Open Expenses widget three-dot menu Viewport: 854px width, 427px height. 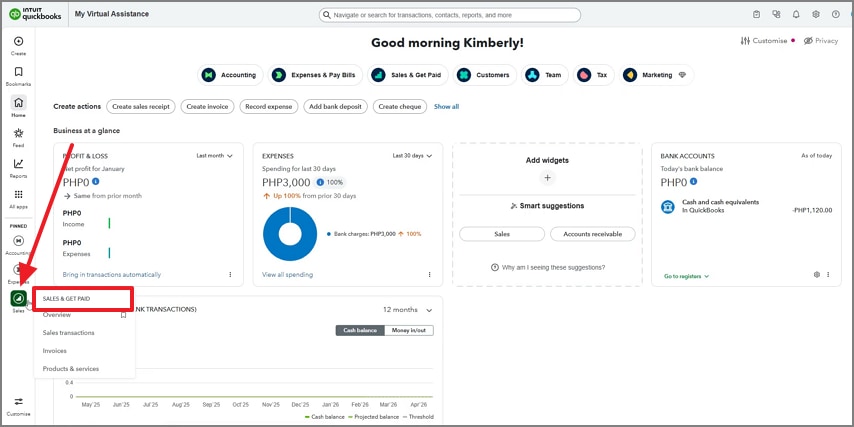tap(429, 274)
